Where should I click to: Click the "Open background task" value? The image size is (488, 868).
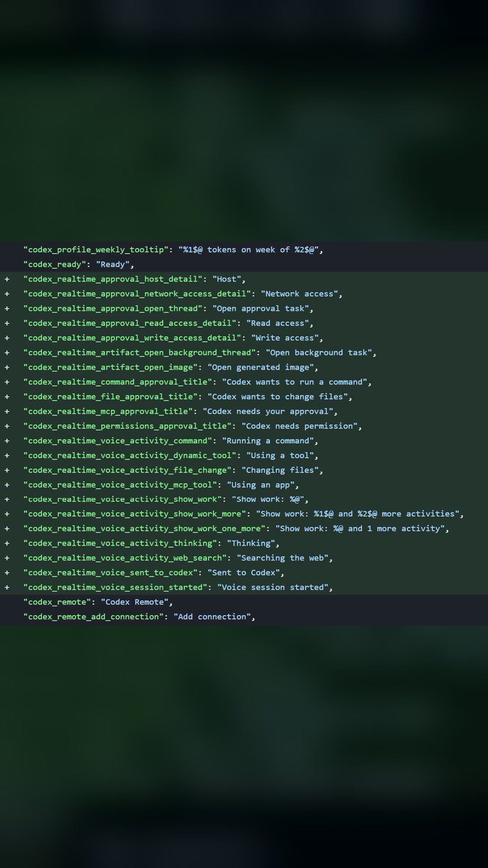point(319,353)
